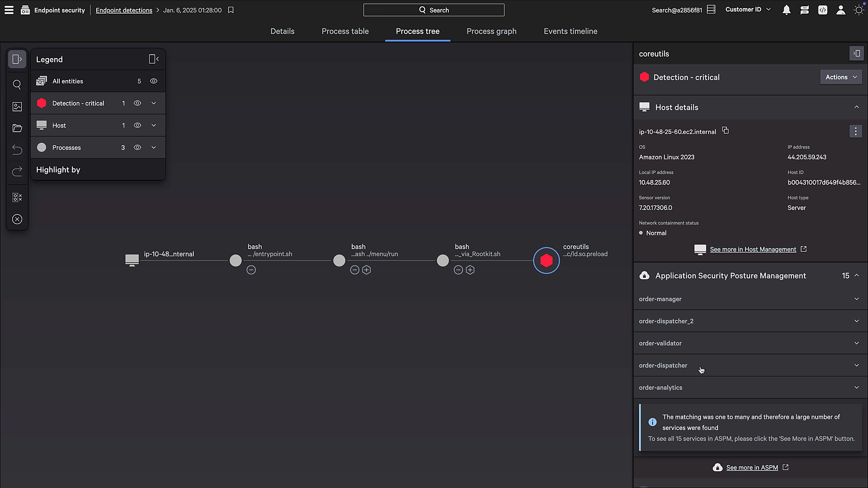Image resolution: width=868 pixels, height=488 pixels.
Task: Click the Search input field
Action: [x=434, y=10]
